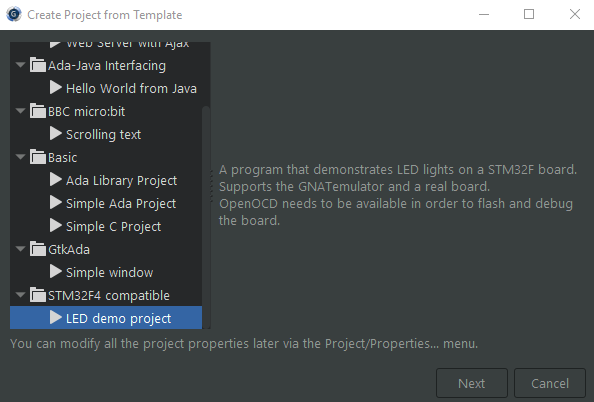The image size is (594, 402).
Task: Click the GNAT Studio logo in title bar
Action: click(14, 14)
